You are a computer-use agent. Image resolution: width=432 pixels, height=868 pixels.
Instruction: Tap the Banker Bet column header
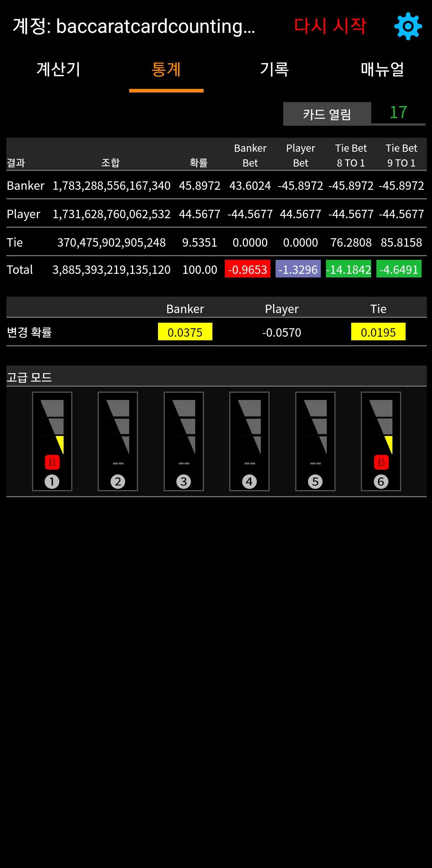[x=250, y=155]
